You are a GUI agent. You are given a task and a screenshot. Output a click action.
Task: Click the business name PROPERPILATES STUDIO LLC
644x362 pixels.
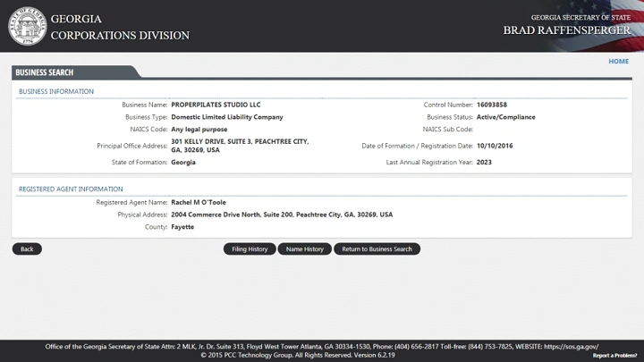coord(216,105)
